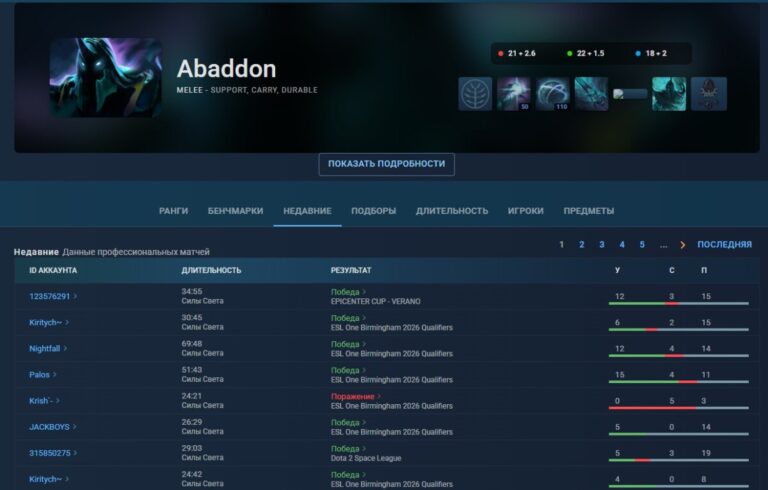Click the Abaddon hero portrait
The image size is (768, 490).
106,77
